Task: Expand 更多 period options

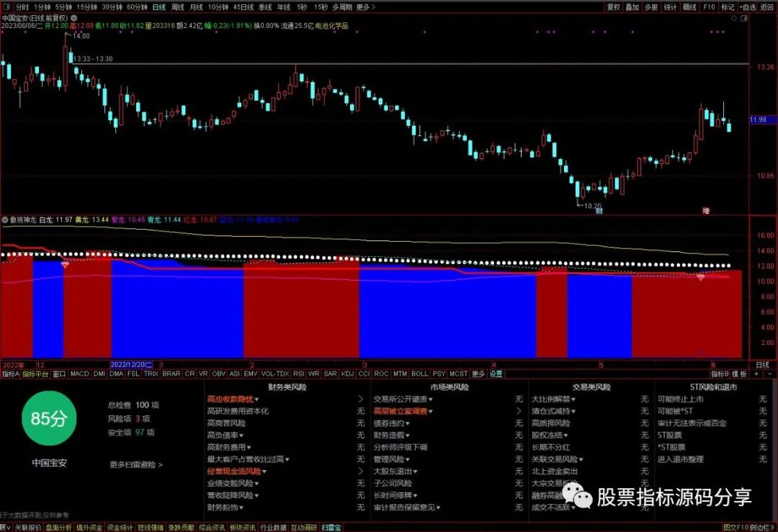Action: (x=366, y=7)
